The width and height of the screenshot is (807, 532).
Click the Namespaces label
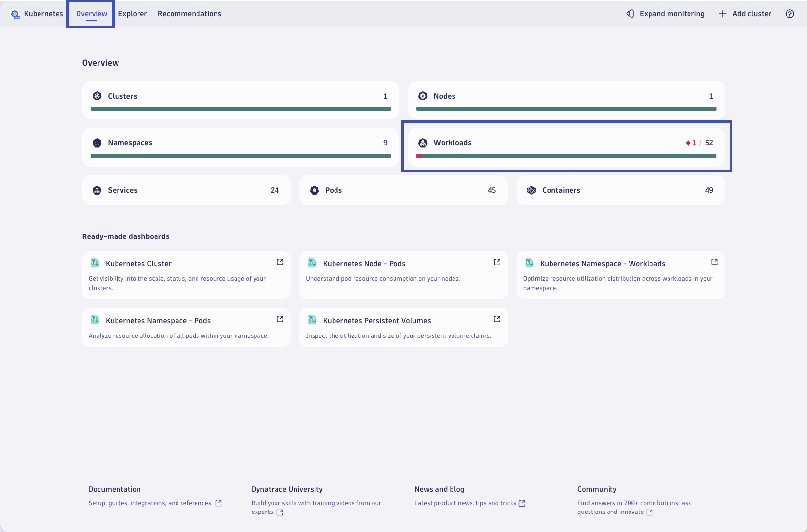point(130,143)
